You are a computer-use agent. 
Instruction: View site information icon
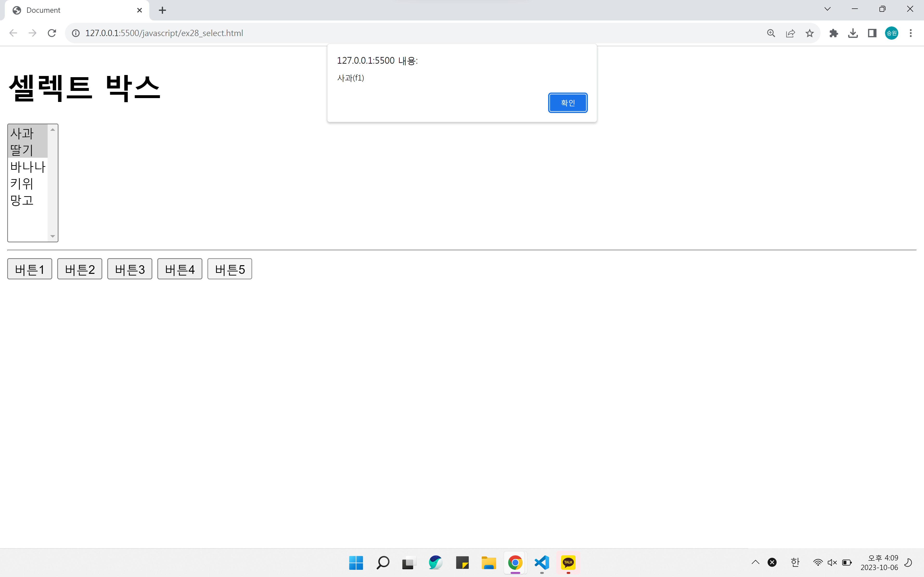tap(76, 33)
